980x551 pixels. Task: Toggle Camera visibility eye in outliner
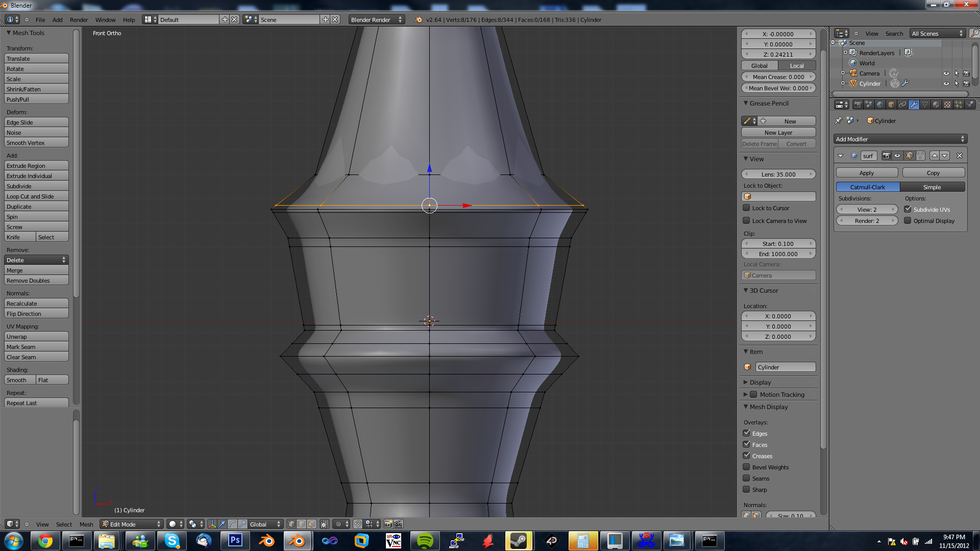click(x=946, y=73)
